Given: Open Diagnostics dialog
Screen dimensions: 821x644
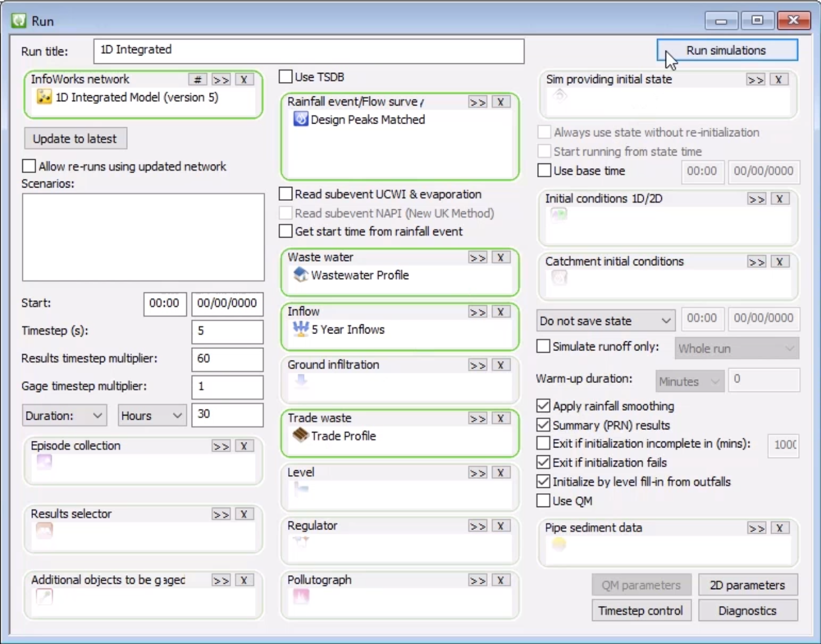Looking at the screenshot, I should point(747,610).
